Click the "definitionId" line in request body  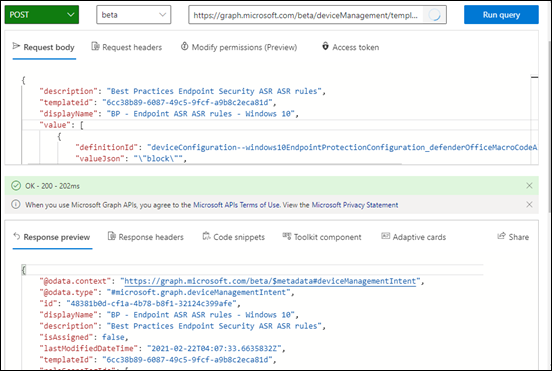pos(306,147)
